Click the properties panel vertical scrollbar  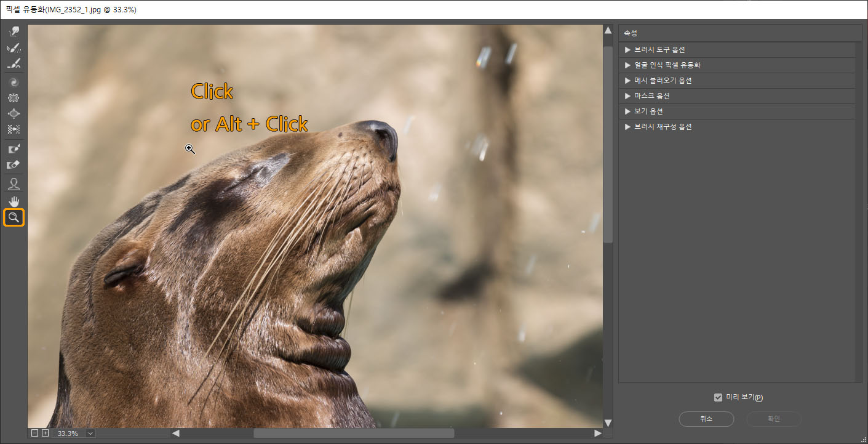point(859,212)
